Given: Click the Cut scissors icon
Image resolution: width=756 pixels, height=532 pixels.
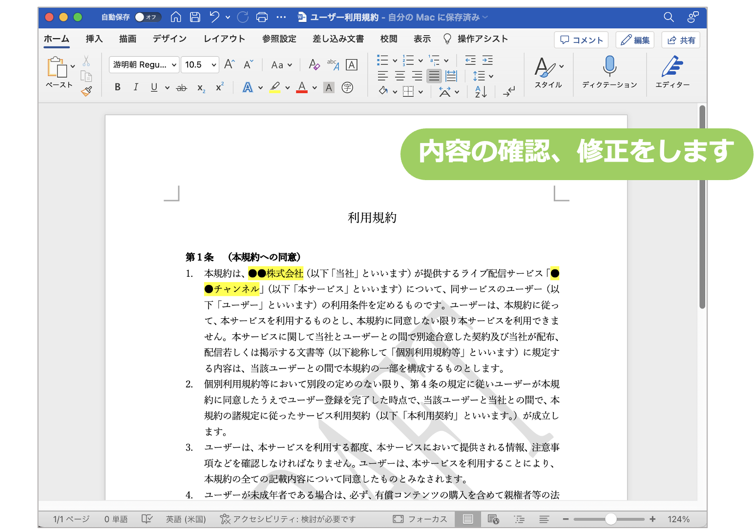Looking at the screenshot, I should coord(86,61).
